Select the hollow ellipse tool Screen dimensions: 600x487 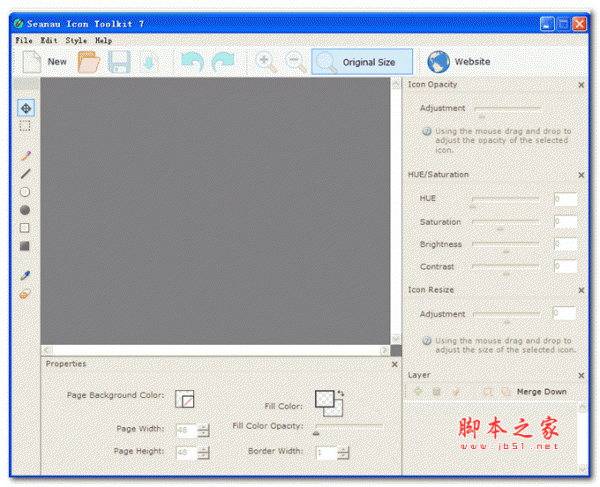pos(25,192)
